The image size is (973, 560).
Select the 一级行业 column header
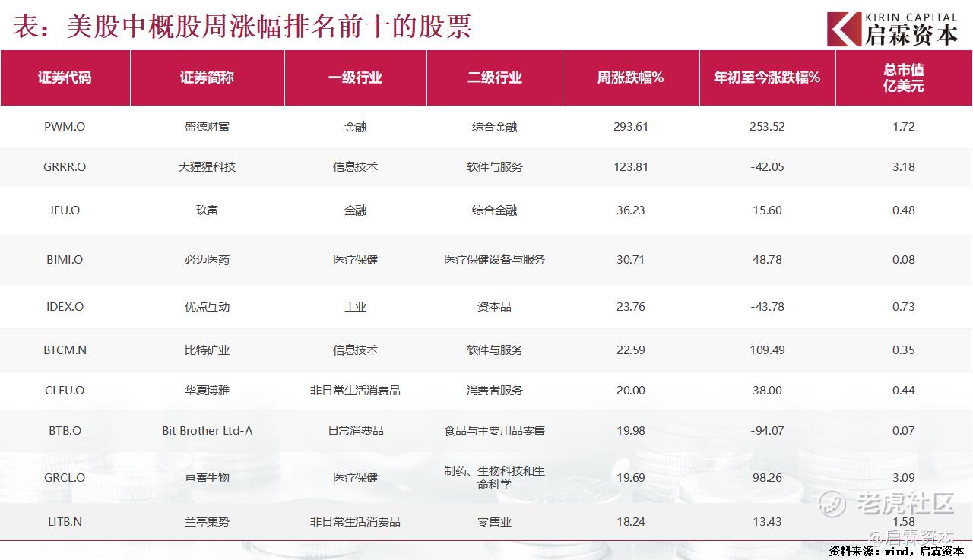coord(355,78)
